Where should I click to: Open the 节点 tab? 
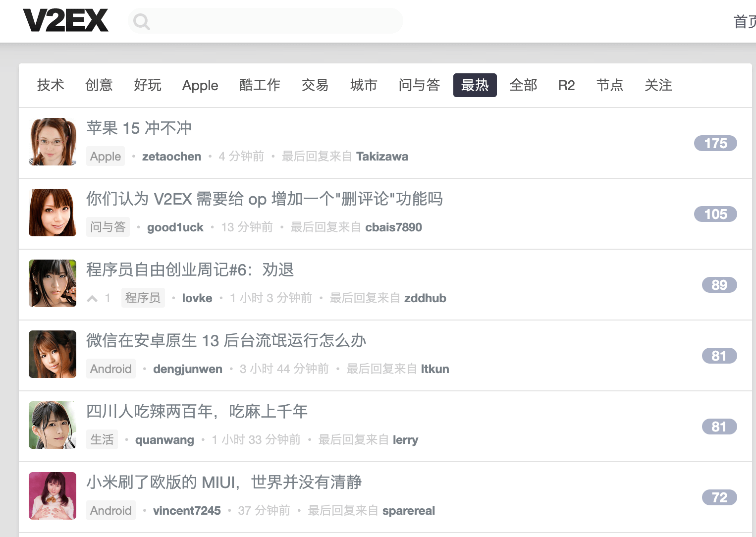pyautogui.click(x=610, y=85)
